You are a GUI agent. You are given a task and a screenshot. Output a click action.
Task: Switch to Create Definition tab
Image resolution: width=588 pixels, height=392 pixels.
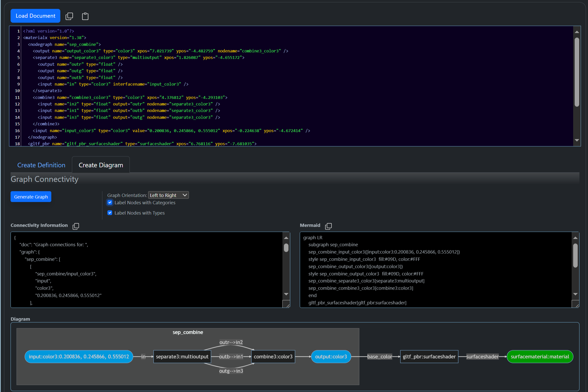41,165
